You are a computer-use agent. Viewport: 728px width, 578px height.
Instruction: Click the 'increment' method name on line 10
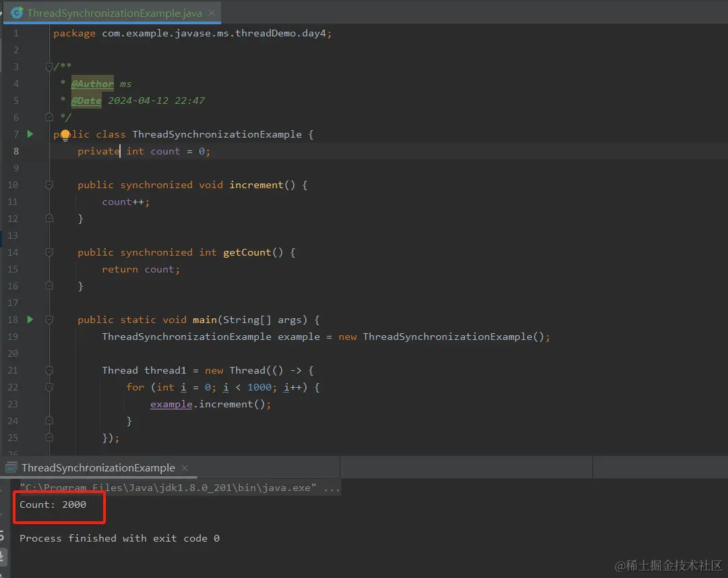pos(256,185)
